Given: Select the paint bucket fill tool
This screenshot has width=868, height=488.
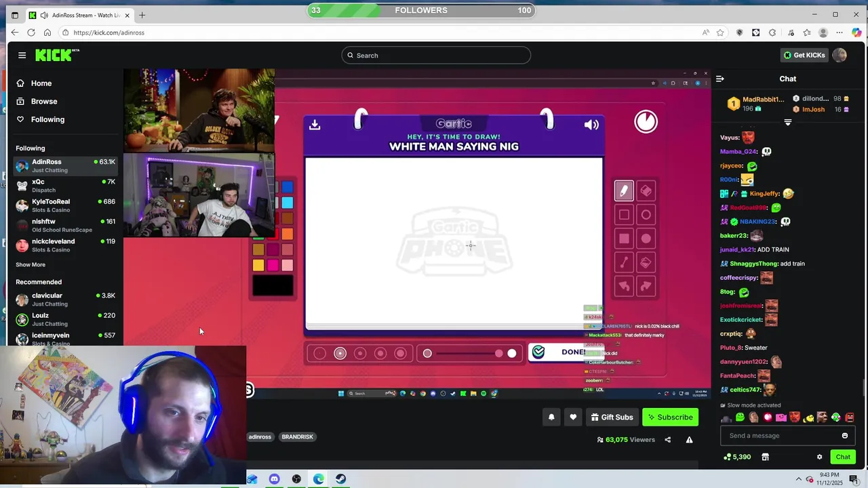Looking at the screenshot, I should pyautogui.click(x=646, y=262).
